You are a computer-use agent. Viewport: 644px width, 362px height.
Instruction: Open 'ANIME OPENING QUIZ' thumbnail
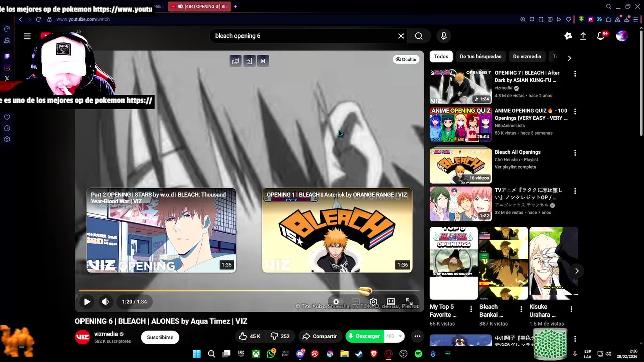tap(460, 124)
